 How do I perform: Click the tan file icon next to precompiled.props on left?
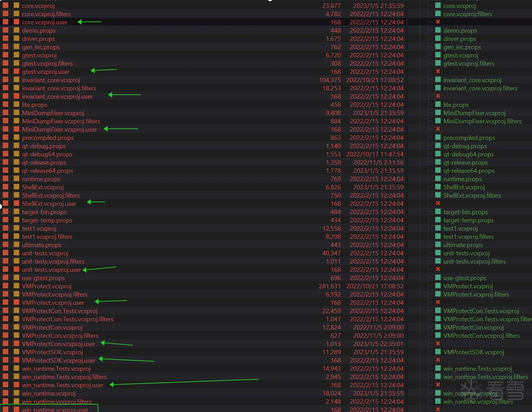(x=16, y=137)
